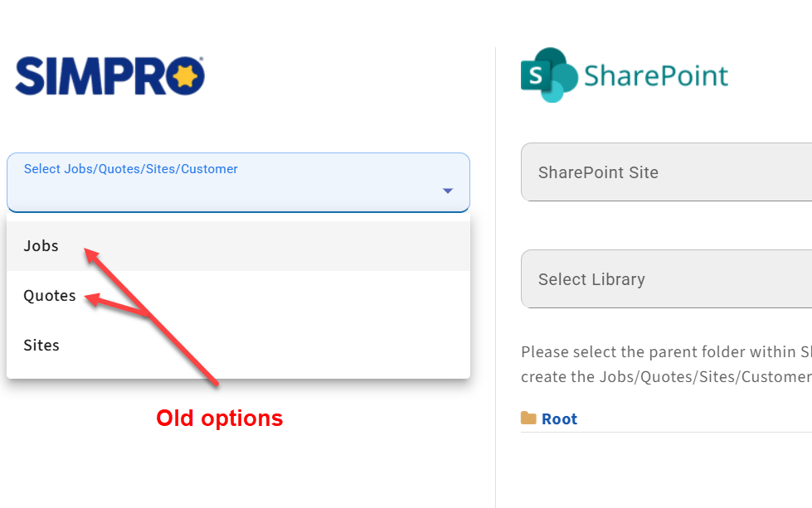
Task: Click the vertical divider between Simpro and SharePoint
Action: (x=496, y=278)
